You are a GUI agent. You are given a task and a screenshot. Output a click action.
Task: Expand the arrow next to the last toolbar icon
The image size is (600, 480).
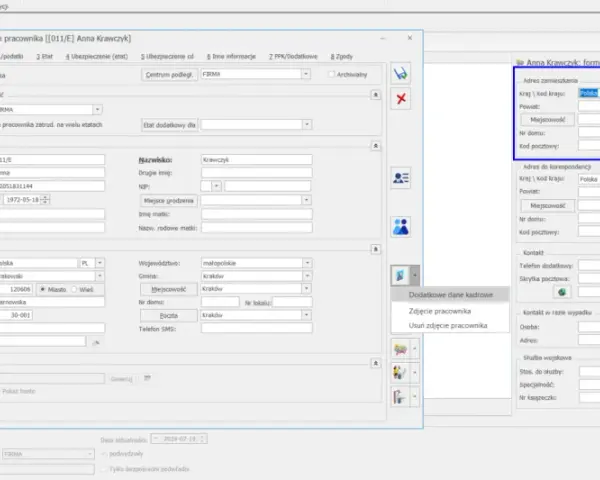click(x=414, y=397)
